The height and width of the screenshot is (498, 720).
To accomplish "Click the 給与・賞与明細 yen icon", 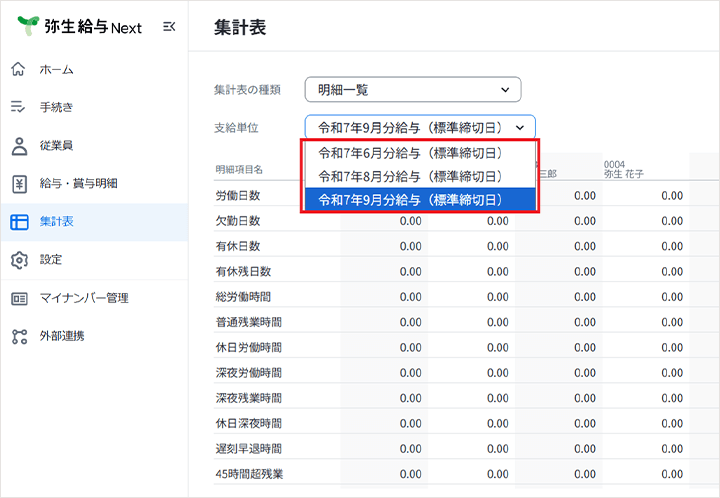I will click(19, 183).
